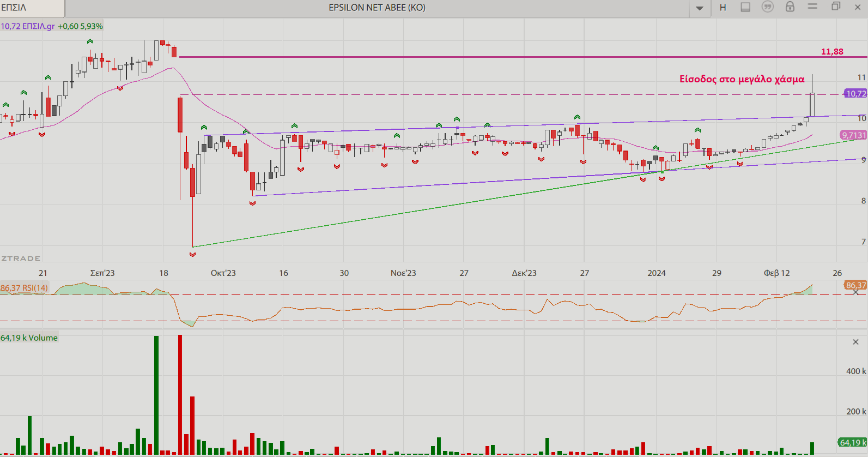
Task: Click the Δεκ'23 date axis label
Action: [524, 273]
